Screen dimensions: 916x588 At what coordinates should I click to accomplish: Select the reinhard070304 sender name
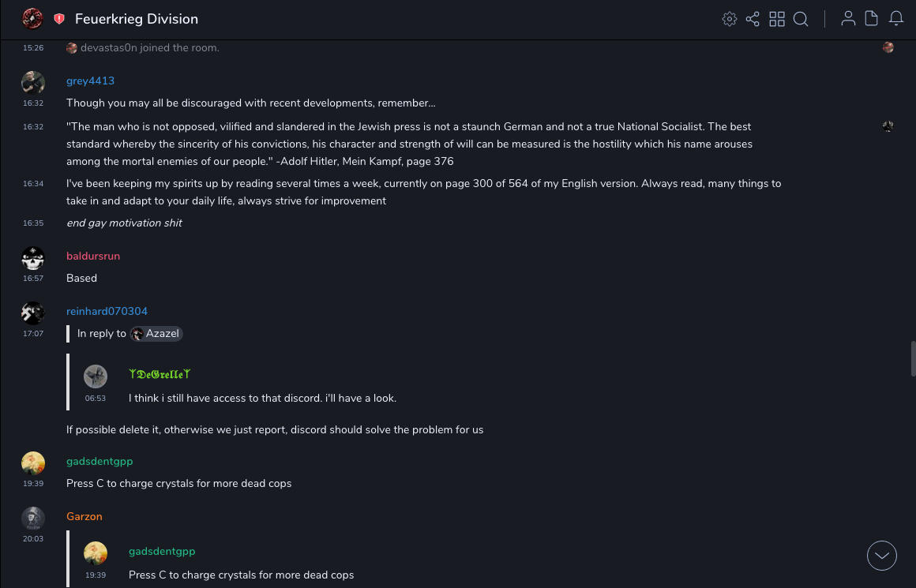pos(107,311)
